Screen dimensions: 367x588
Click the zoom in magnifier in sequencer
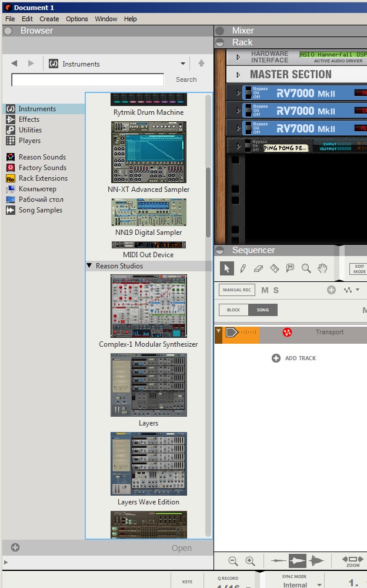tap(250, 561)
